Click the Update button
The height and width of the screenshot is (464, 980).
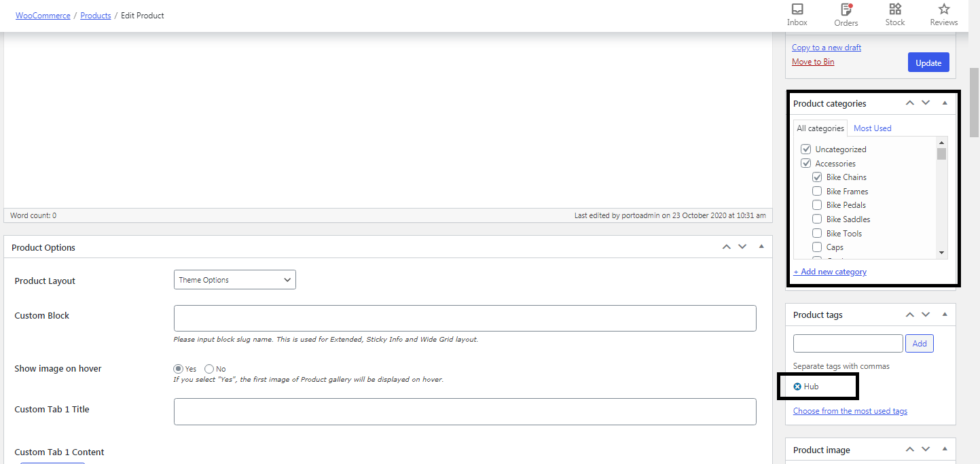928,63
